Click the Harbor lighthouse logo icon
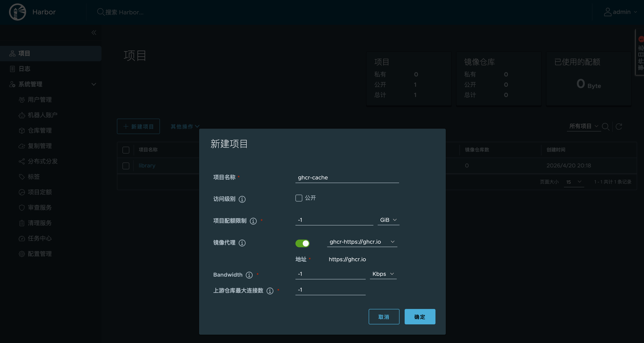644x343 pixels. click(18, 12)
